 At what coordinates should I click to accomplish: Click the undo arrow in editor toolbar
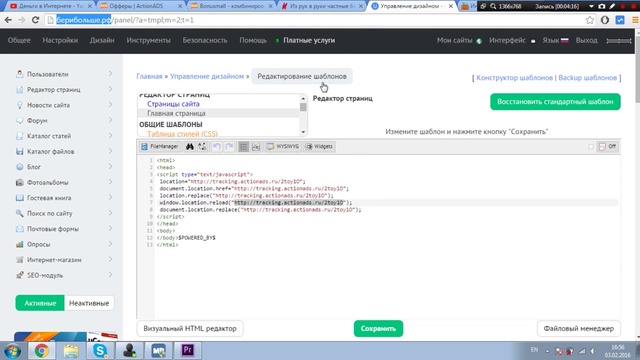[x=216, y=147]
